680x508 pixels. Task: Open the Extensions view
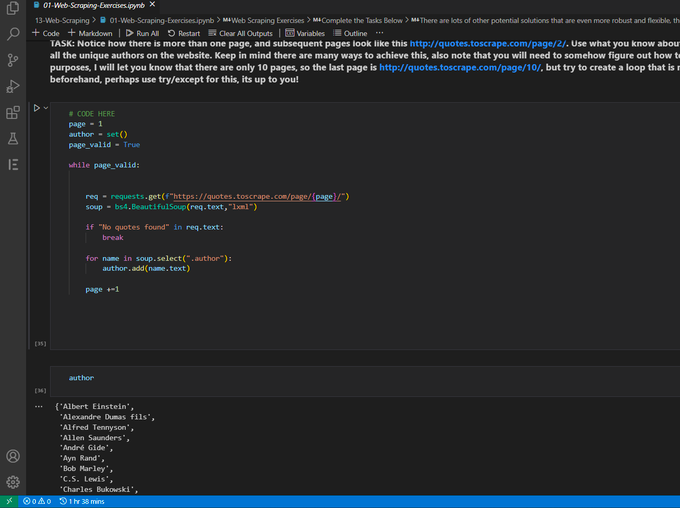(13, 112)
